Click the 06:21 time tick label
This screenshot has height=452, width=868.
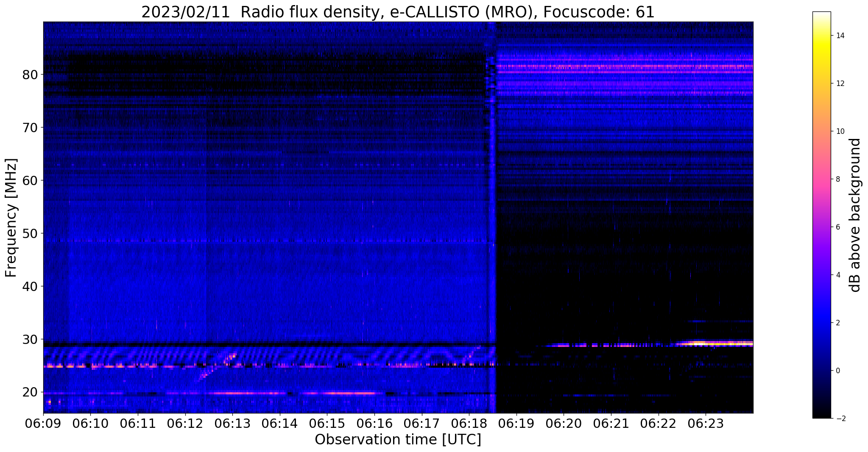(x=611, y=423)
